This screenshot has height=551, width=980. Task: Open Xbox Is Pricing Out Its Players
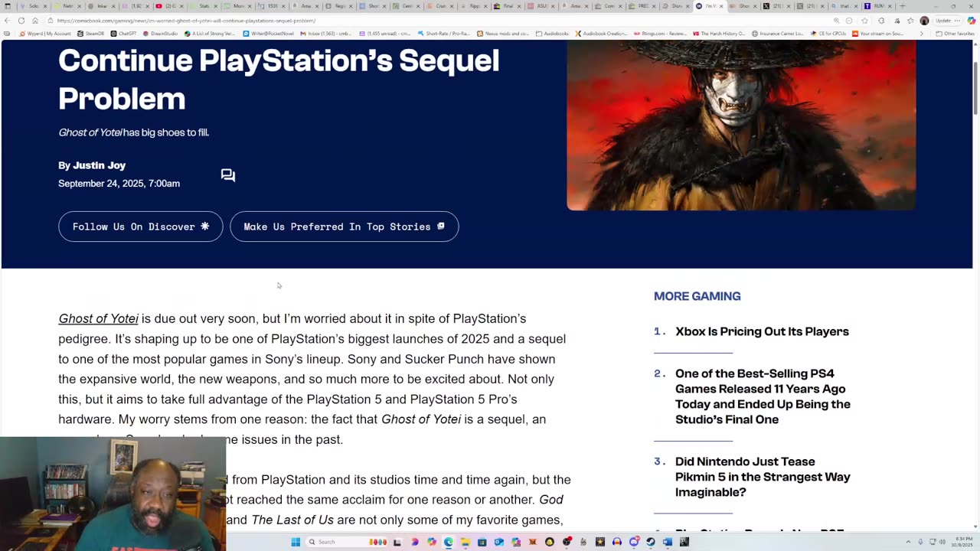[x=762, y=331]
